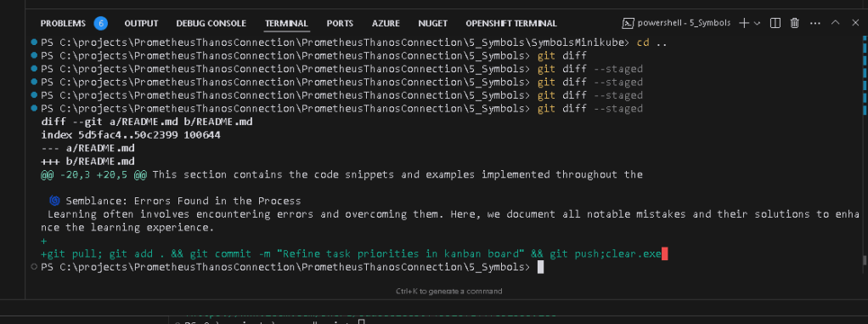This screenshot has width=868, height=324.
Task: Click 'Semblance: Errors Found in the Process' line
Action: tap(183, 201)
